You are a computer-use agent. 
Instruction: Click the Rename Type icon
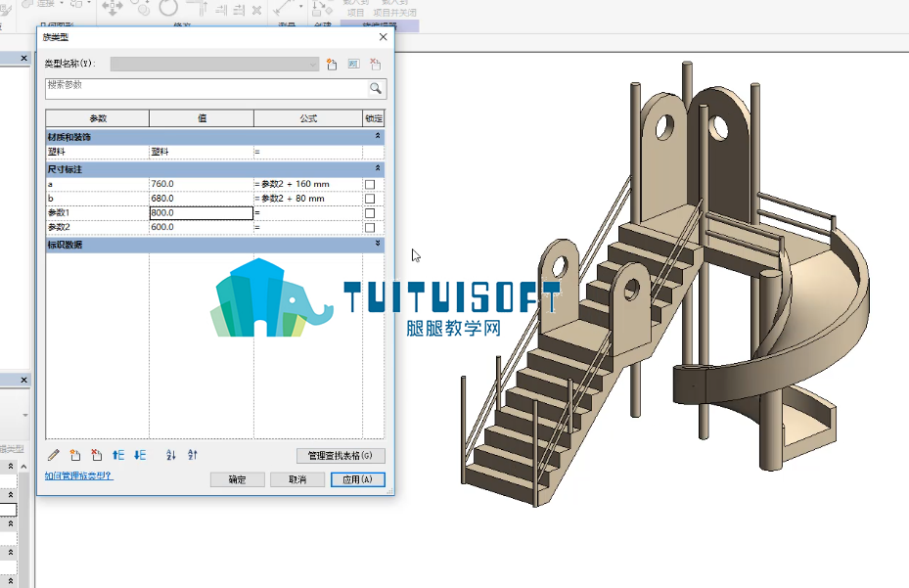pos(353,64)
